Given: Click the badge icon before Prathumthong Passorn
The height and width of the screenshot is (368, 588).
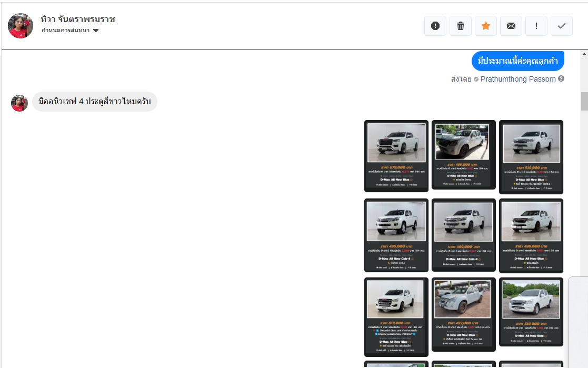Looking at the screenshot, I should coord(476,79).
